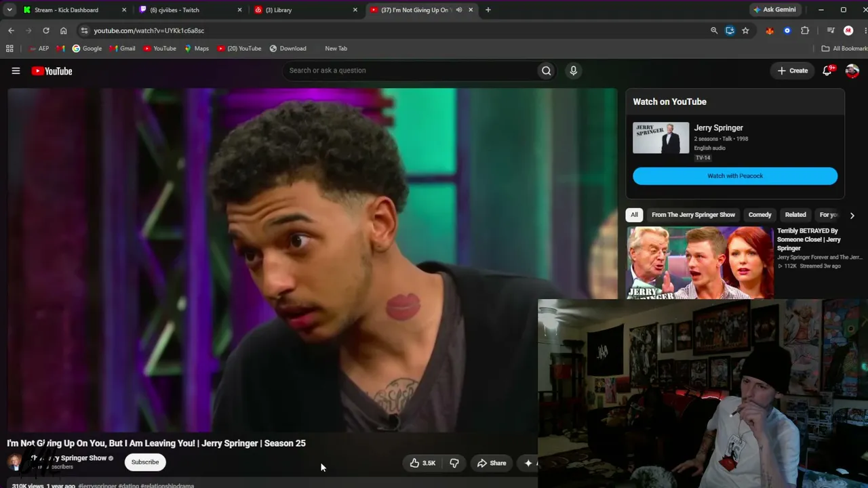
Task: Close the current YouTube video tab
Action: click(471, 10)
